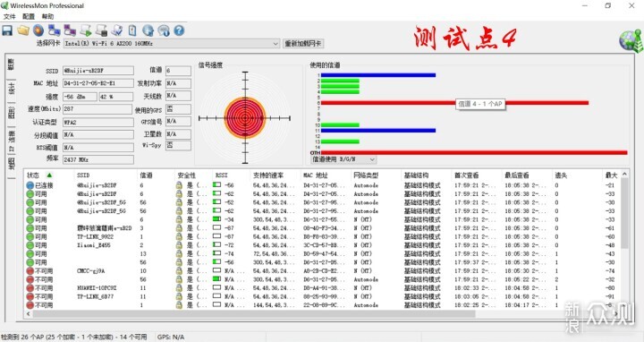Switch to the IP 连接 vertical tab
This screenshot has height=342, width=644.
[x=12, y=141]
